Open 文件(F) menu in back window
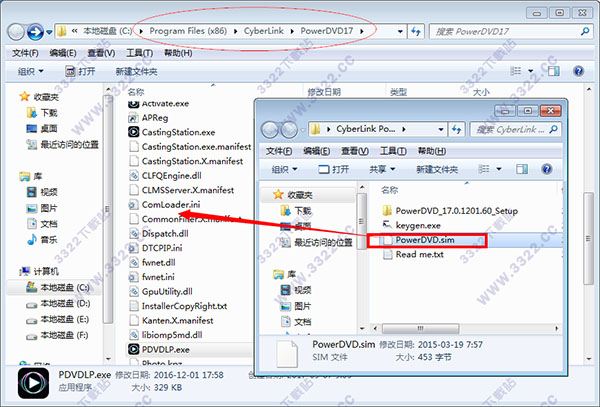 [x=25, y=53]
